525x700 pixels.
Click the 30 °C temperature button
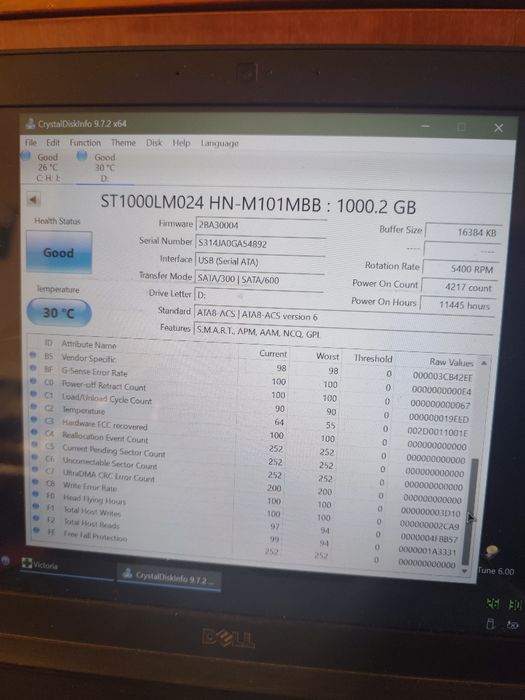59,312
